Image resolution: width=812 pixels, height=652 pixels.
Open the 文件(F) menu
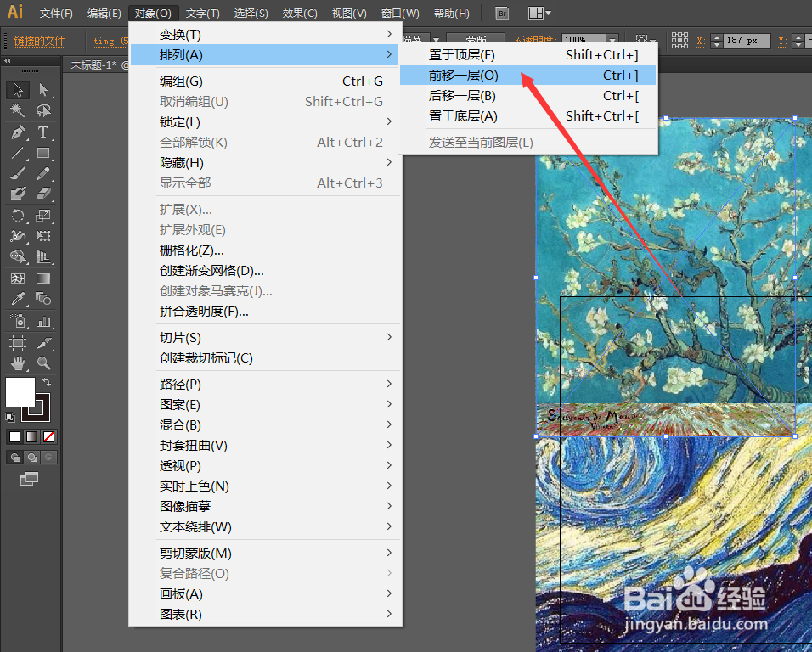pyautogui.click(x=56, y=14)
